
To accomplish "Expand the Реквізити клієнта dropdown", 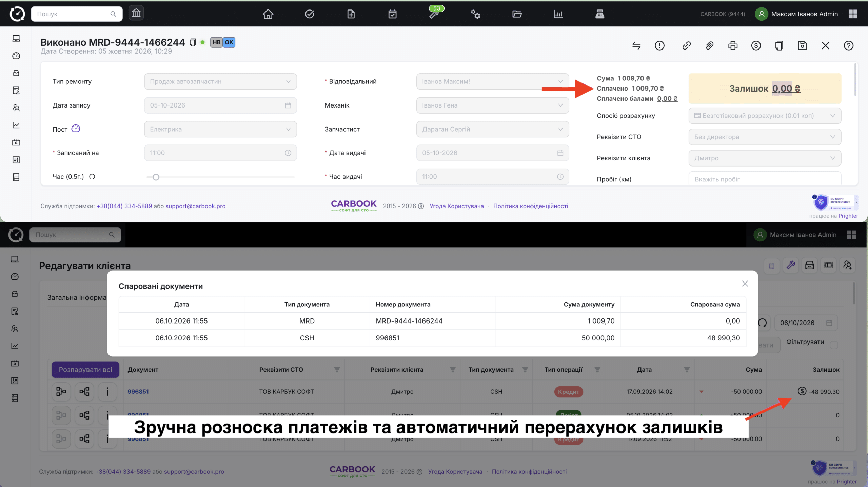I will 765,158.
